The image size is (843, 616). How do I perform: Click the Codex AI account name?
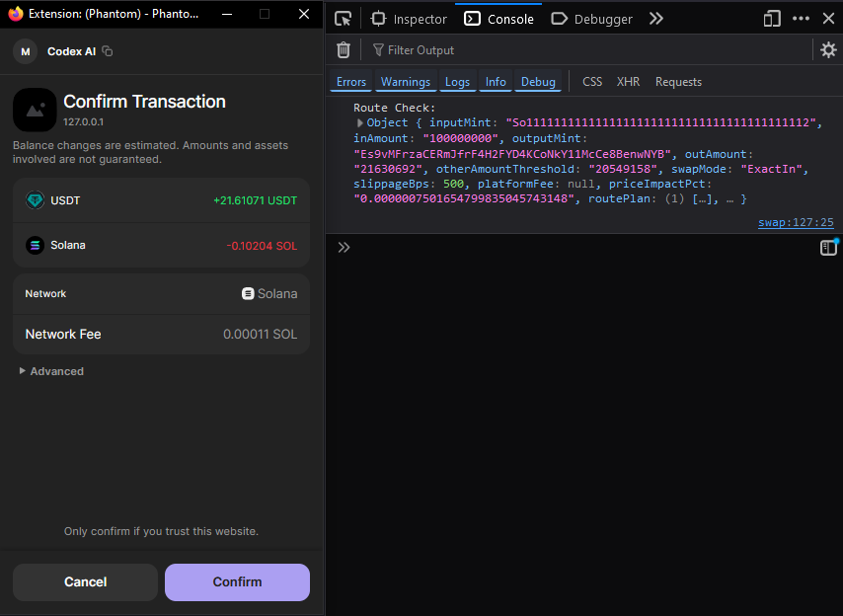[x=71, y=51]
